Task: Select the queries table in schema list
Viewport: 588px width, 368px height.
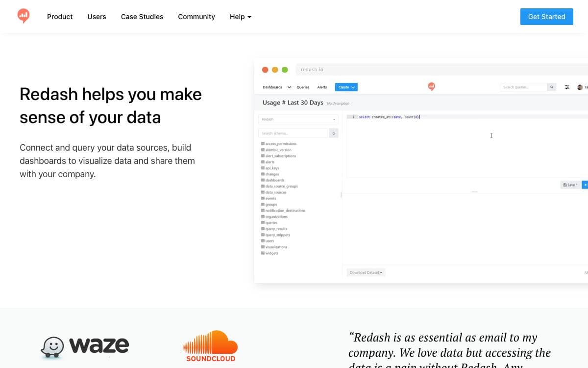Action: click(x=269, y=223)
